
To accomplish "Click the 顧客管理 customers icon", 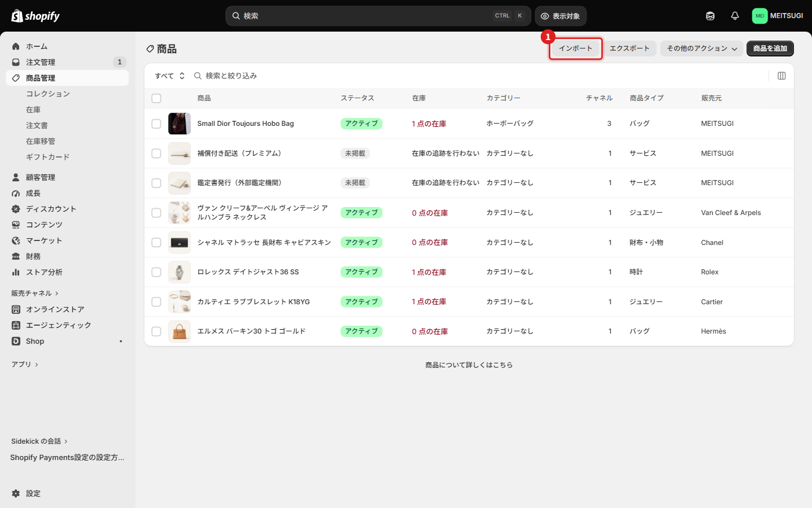I will 16,177.
